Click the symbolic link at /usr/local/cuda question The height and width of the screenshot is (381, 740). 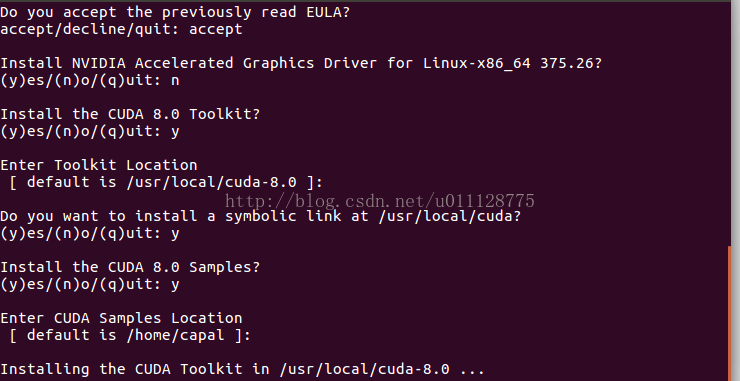tap(260, 216)
